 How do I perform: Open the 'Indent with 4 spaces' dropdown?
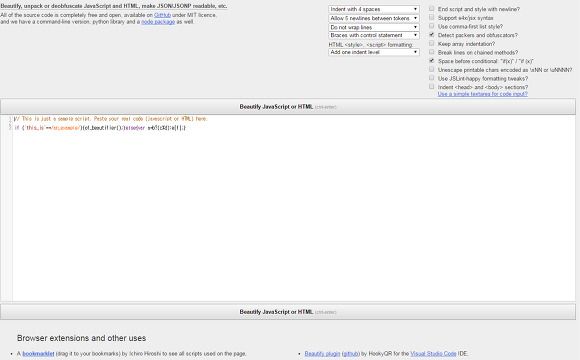pyautogui.click(x=374, y=9)
